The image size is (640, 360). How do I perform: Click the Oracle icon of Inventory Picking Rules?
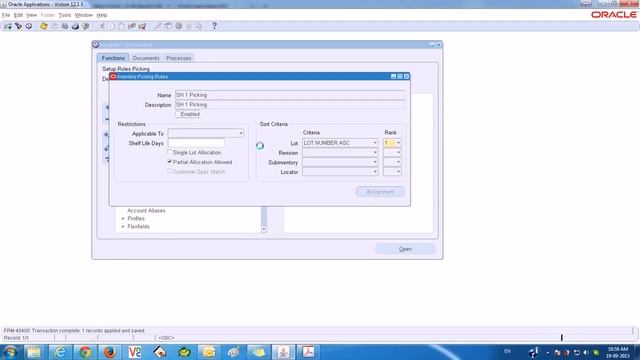(x=113, y=77)
